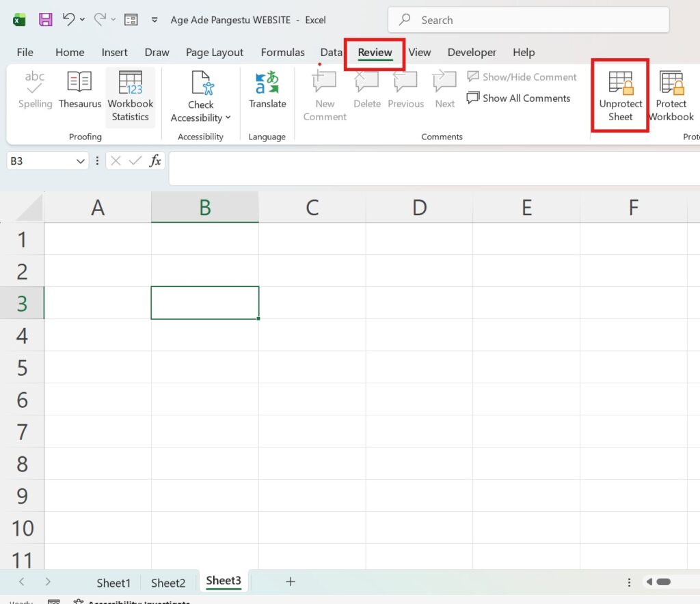This screenshot has width=700, height=604.
Task: Add a New Comment
Action: (x=325, y=96)
